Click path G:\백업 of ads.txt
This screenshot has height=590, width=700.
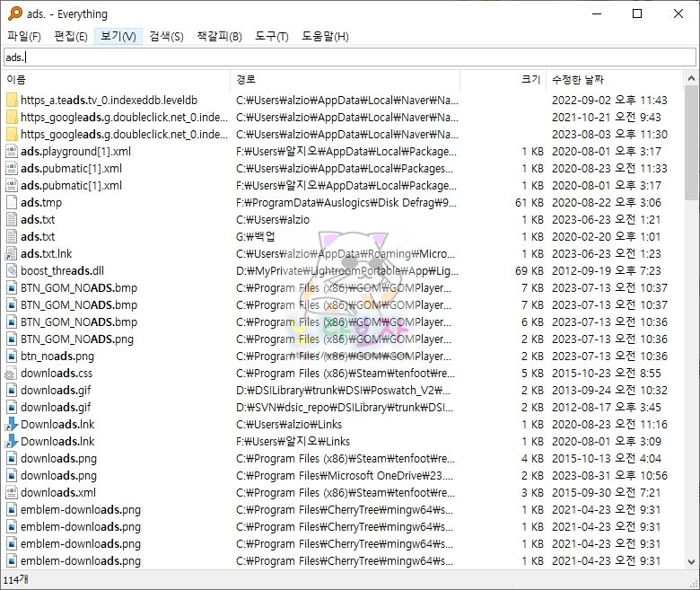click(x=256, y=237)
